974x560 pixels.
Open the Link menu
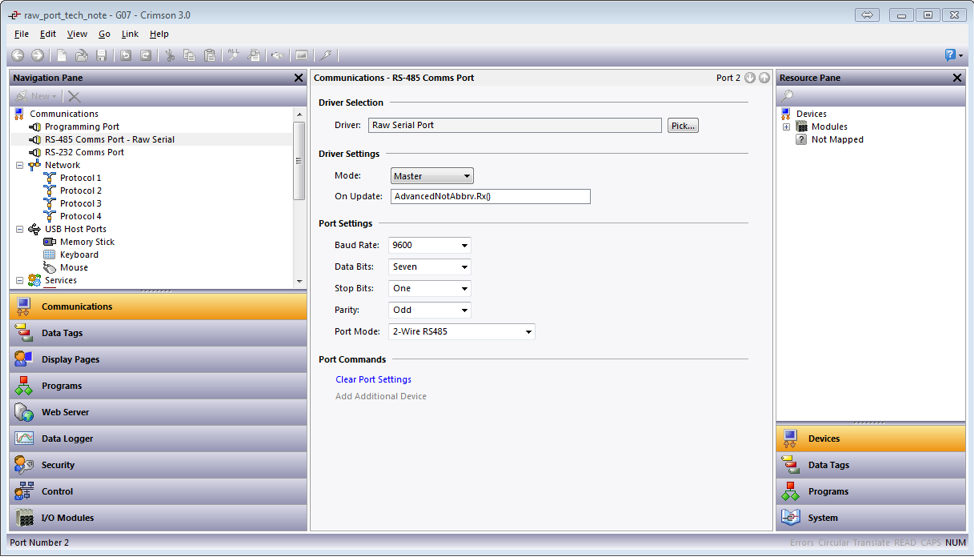[130, 34]
